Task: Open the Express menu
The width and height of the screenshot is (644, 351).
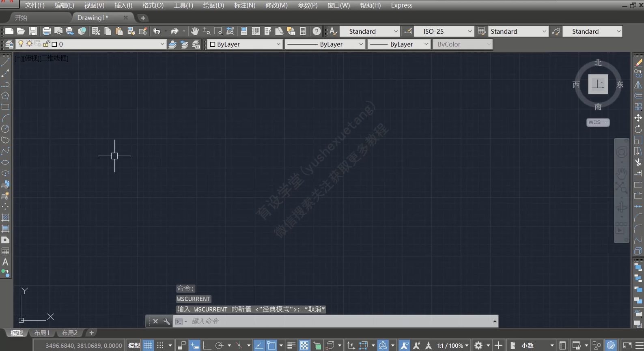Action: (402, 5)
